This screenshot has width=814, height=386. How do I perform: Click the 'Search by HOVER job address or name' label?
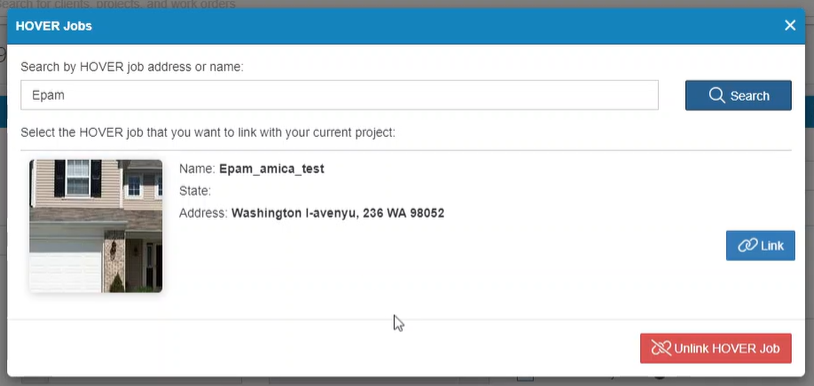132,67
